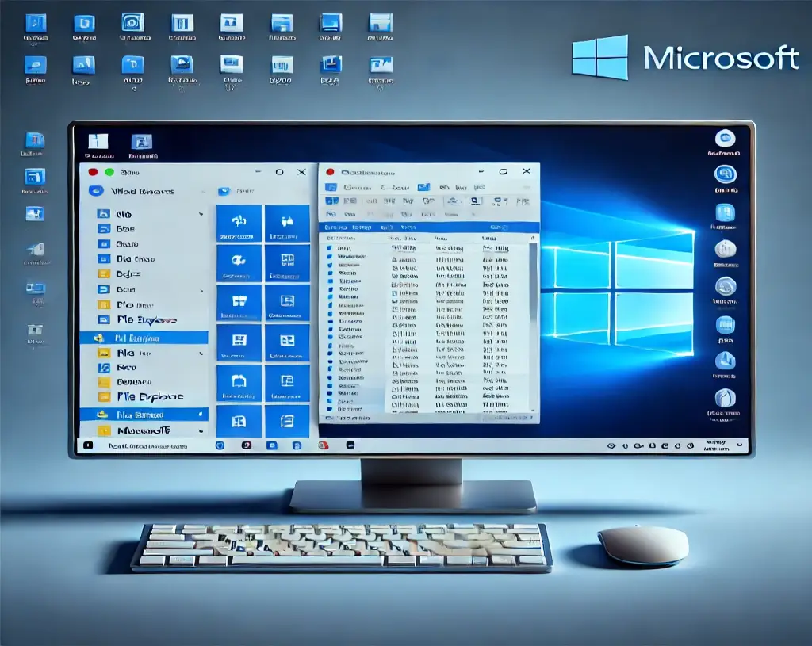812x646 pixels.
Task: Sort by the first column header in the file list
Action: tap(342, 237)
